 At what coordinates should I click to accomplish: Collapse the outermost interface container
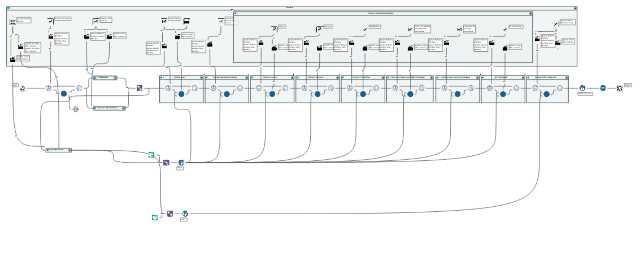tap(575, 8)
